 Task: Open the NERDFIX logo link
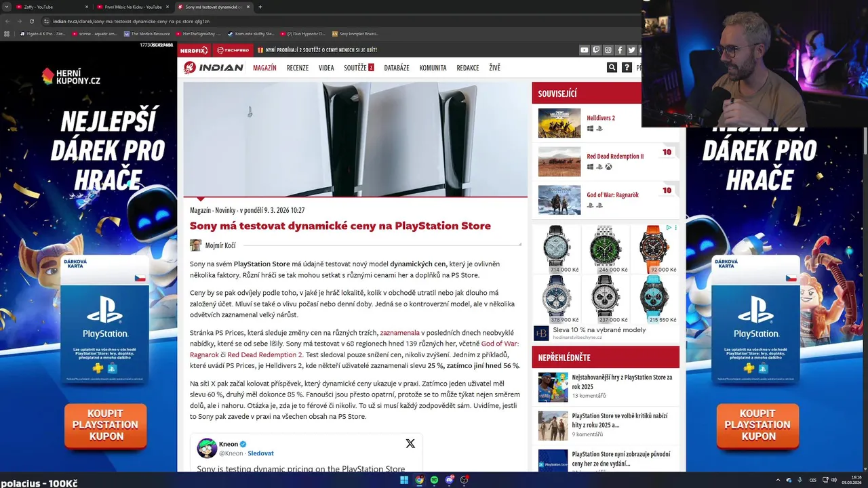195,50
